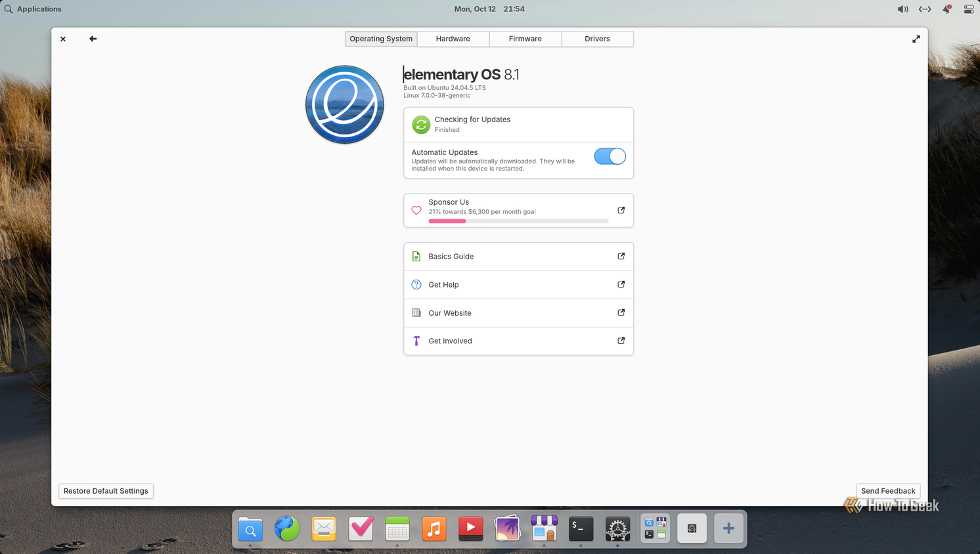Open the Mail app in the dock
The width and height of the screenshot is (980, 554).
coord(324,528)
